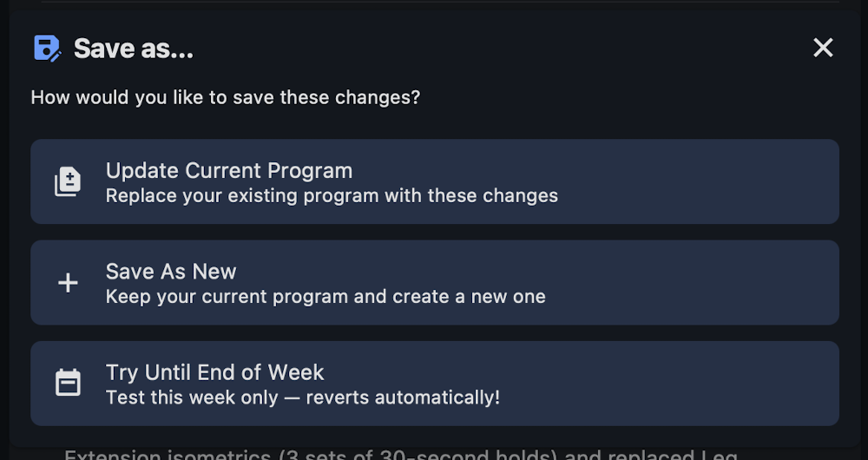Close the Save as dialog with the X

pos(823,48)
